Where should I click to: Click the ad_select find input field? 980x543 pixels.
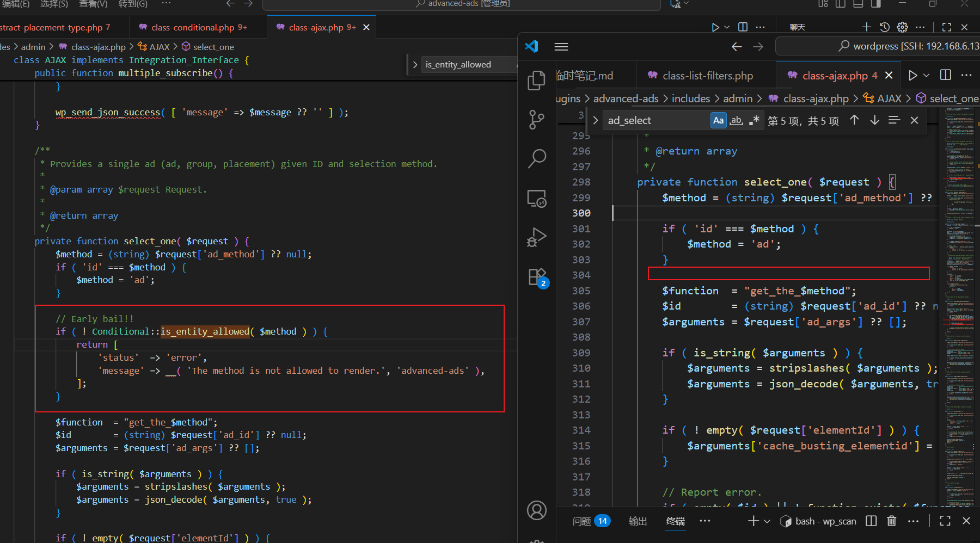[x=656, y=120]
